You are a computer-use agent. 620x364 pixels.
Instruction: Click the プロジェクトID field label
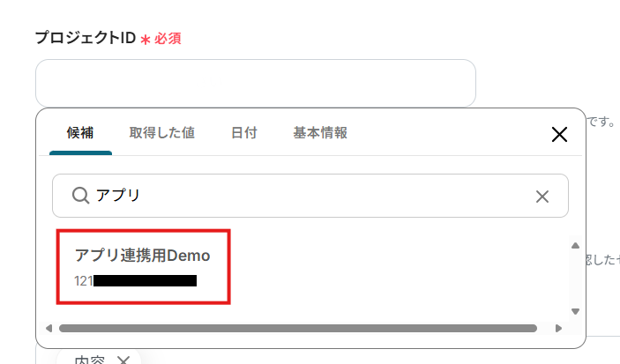click(x=86, y=38)
